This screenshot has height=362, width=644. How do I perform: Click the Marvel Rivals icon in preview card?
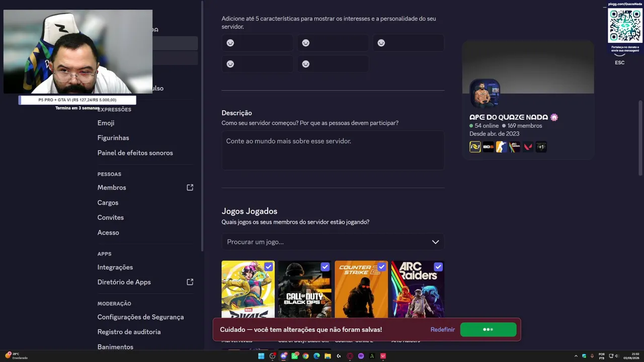(x=475, y=147)
